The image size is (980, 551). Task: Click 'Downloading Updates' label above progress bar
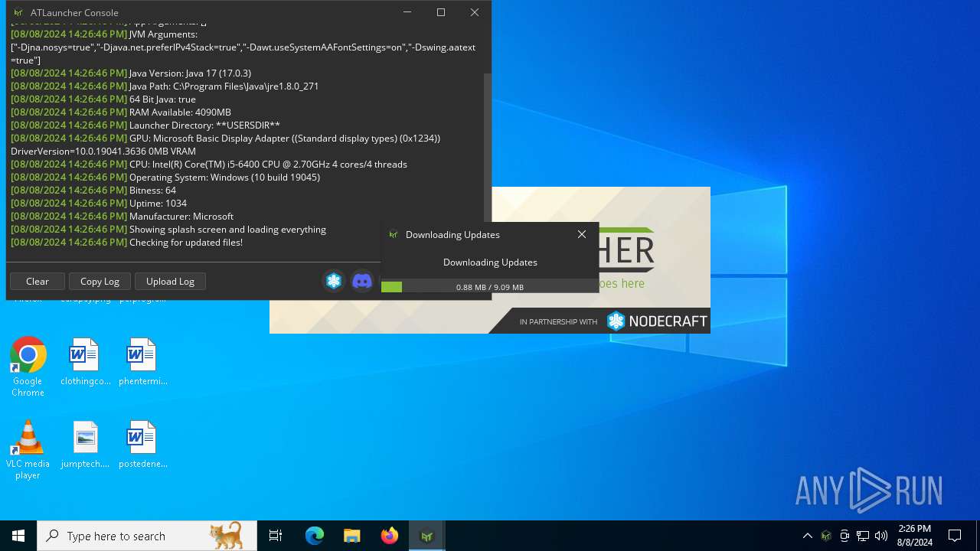pos(490,262)
